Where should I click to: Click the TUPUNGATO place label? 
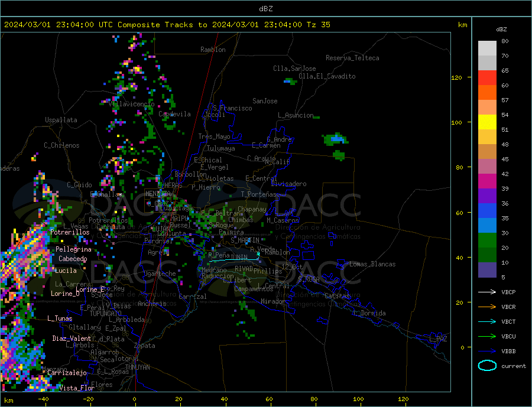coord(105,314)
